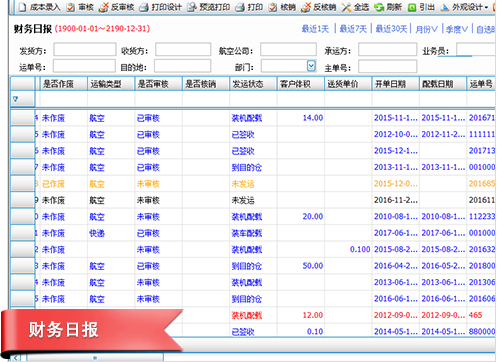498x362 pixels.
Task: Click the 核销 write-off icon
Action: pyautogui.click(x=273, y=7)
